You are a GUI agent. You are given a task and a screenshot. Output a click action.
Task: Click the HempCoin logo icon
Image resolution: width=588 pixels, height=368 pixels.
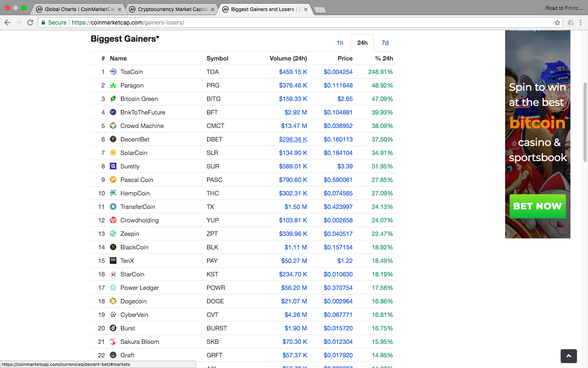pyautogui.click(x=113, y=193)
